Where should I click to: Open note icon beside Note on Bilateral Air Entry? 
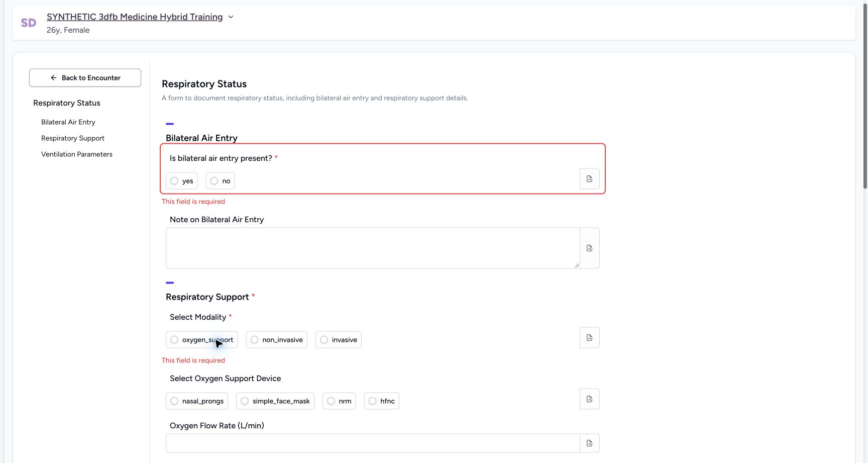[x=590, y=248]
